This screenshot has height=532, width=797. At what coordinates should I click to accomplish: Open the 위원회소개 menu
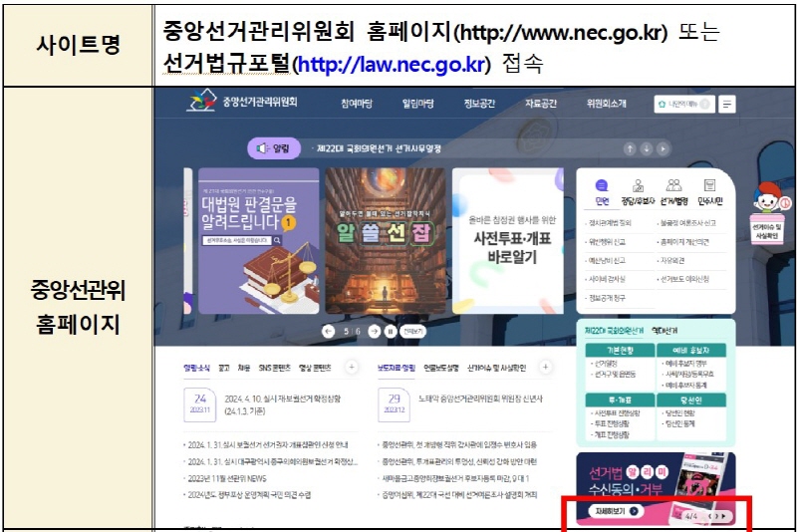pyautogui.click(x=607, y=104)
